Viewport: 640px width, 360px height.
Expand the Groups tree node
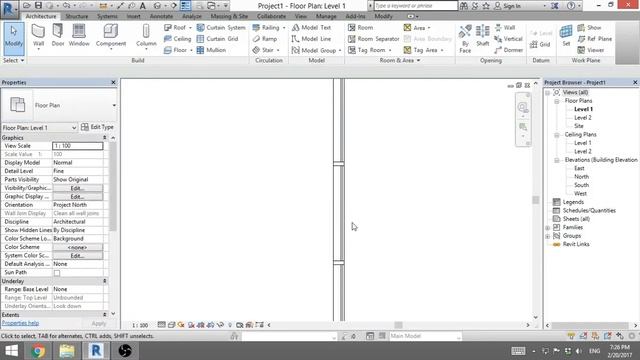548,236
